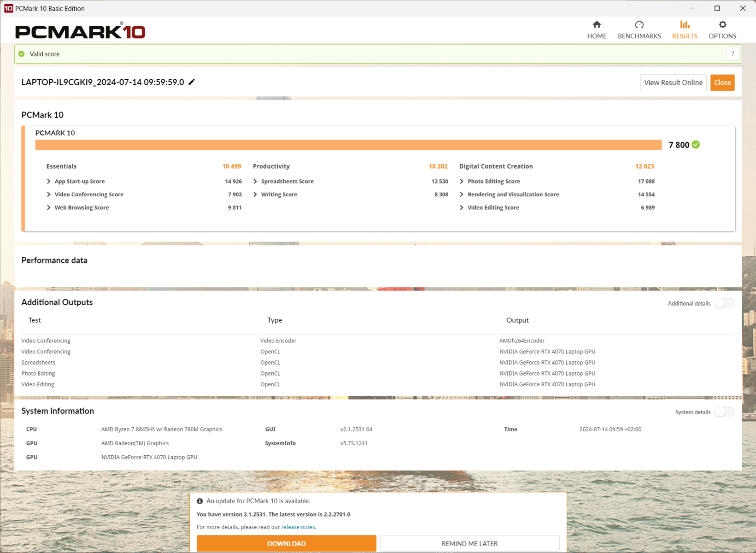
Task: Expand App Start-up Score
Action: point(49,182)
